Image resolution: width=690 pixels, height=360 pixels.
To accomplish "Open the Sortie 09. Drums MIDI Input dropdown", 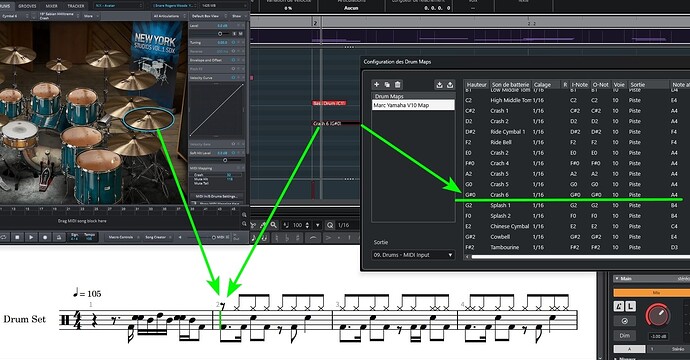I will (x=413, y=255).
